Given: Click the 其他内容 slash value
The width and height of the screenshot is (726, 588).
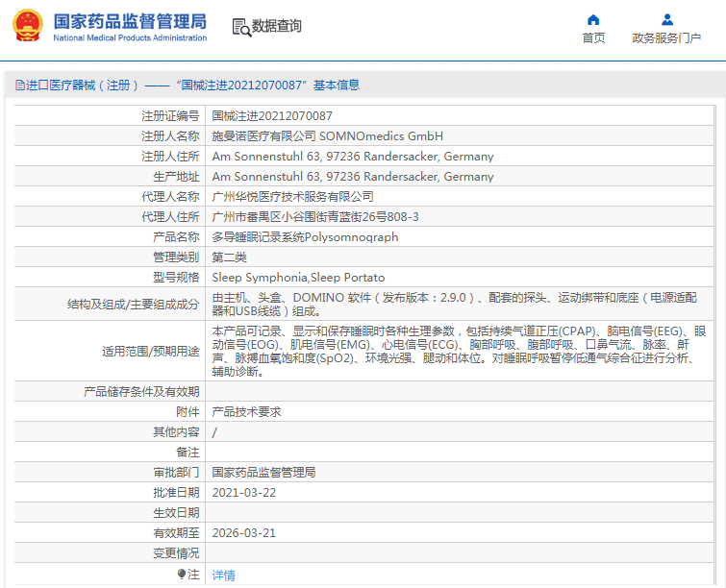Looking at the screenshot, I should pyautogui.click(x=214, y=432).
